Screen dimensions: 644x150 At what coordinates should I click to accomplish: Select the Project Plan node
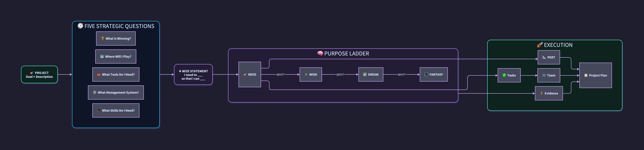pyautogui.click(x=596, y=75)
